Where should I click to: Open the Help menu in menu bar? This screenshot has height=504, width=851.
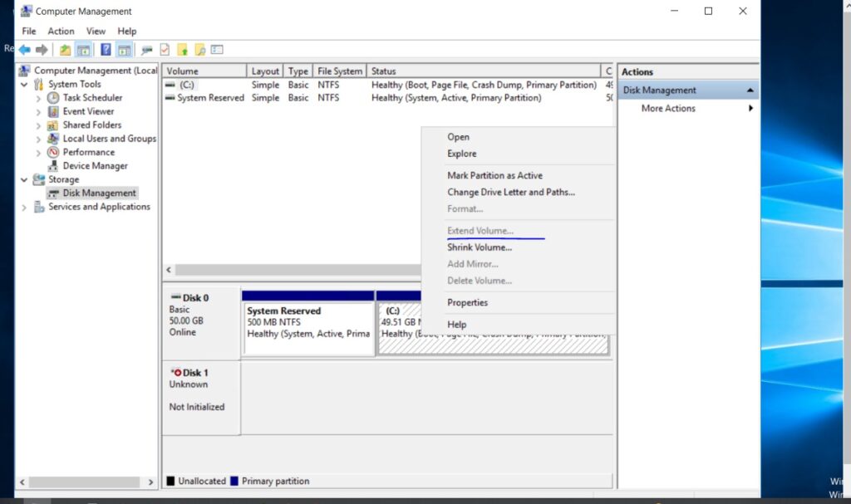(x=127, y=31)
